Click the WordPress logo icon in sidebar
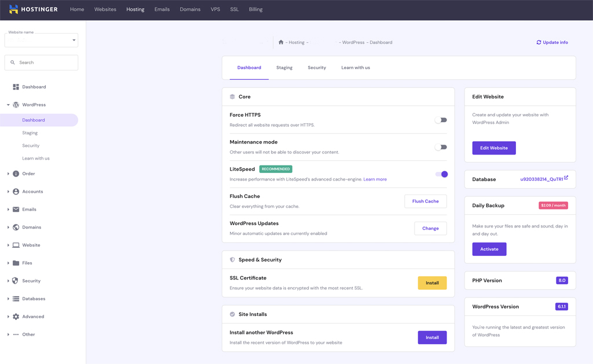This screenshot has width=593, height=364. click(16, 105)
